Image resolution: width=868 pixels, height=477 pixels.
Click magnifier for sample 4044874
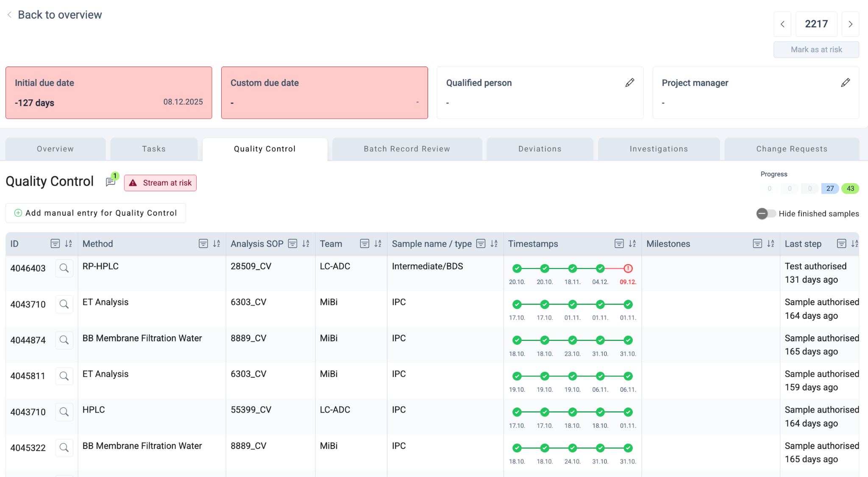(x=64, y=340)
